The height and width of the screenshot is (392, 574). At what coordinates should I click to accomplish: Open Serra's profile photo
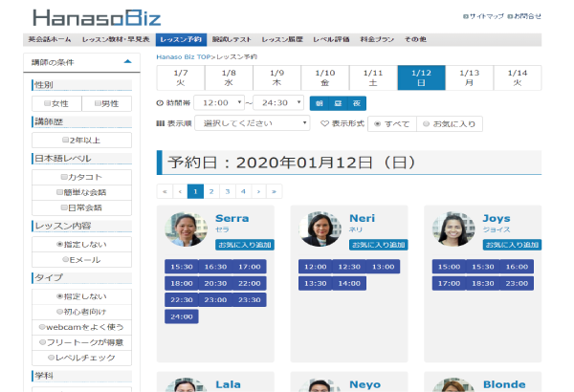[186, 229]
